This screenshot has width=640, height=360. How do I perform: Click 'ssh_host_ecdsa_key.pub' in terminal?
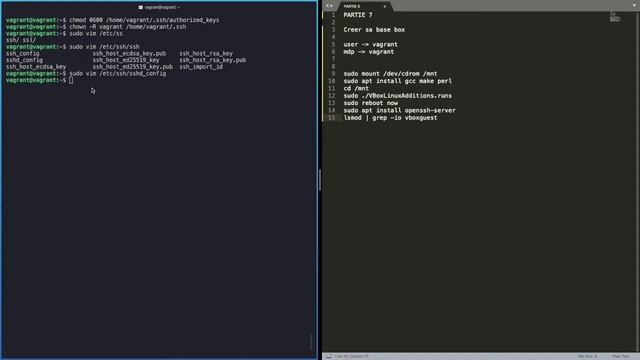click(x=129, y=53)
